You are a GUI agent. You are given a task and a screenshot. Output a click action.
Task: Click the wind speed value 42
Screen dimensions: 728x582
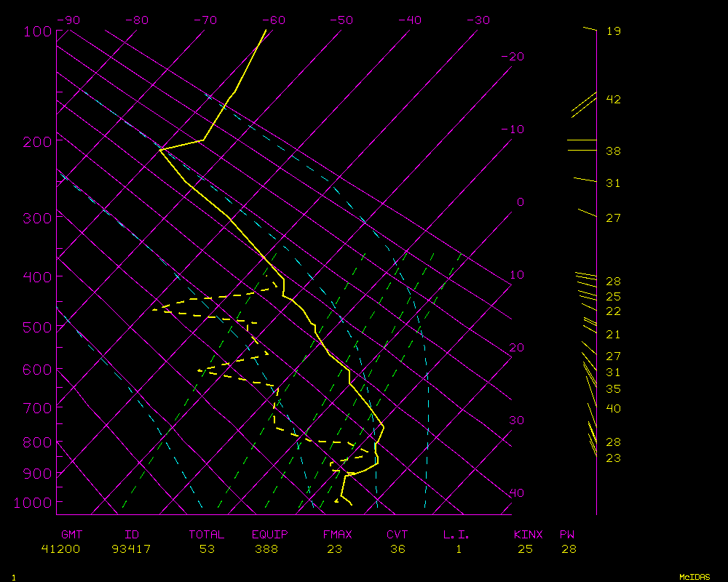click(x=613, y=100)
